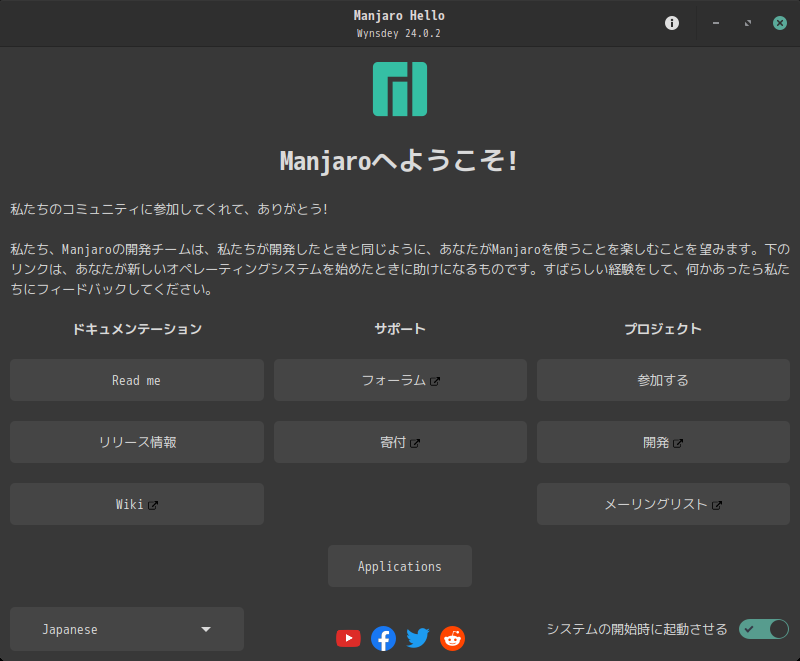
Task: Maximize the Manjaro Hello window
Action: click(x=747, y=23)
